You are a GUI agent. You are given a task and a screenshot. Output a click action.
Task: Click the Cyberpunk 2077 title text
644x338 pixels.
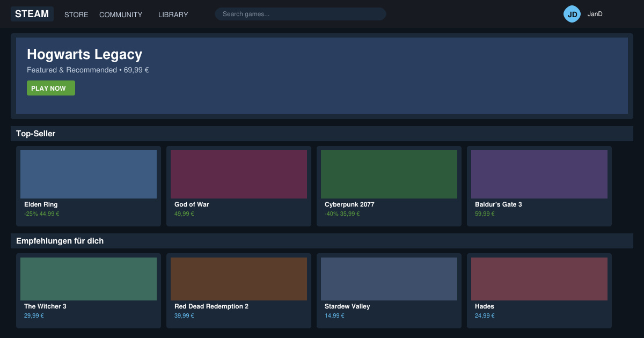click(349, 204)
